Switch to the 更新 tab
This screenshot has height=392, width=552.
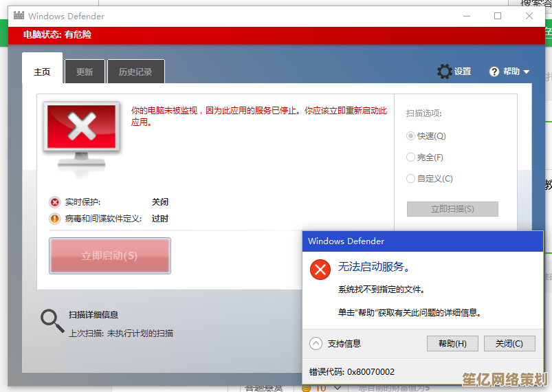click(x=85, y=72)
